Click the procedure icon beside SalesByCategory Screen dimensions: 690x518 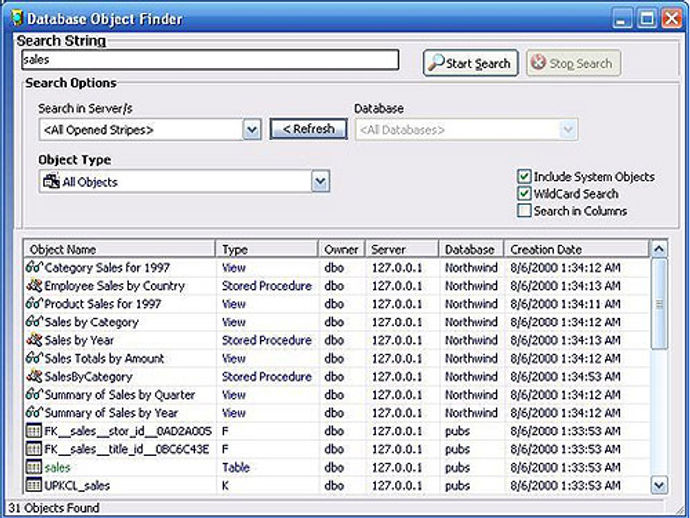tap(34, 376)
